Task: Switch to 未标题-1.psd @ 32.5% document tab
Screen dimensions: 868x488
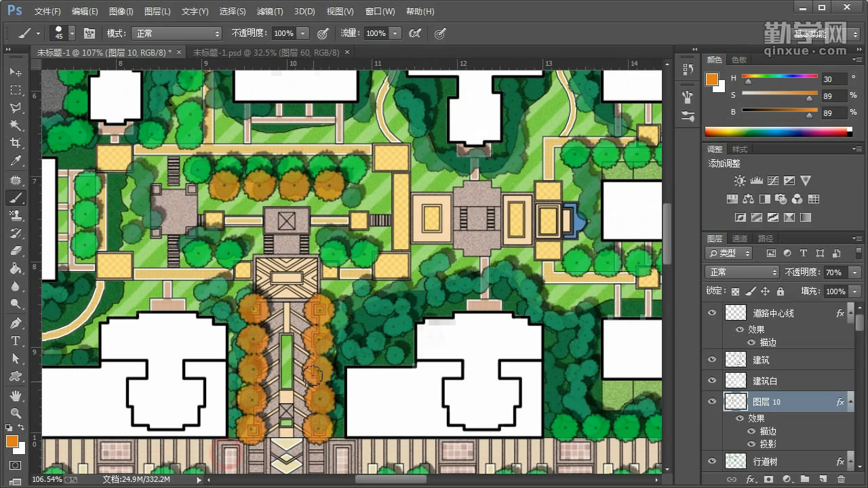Action: point(266,52)
